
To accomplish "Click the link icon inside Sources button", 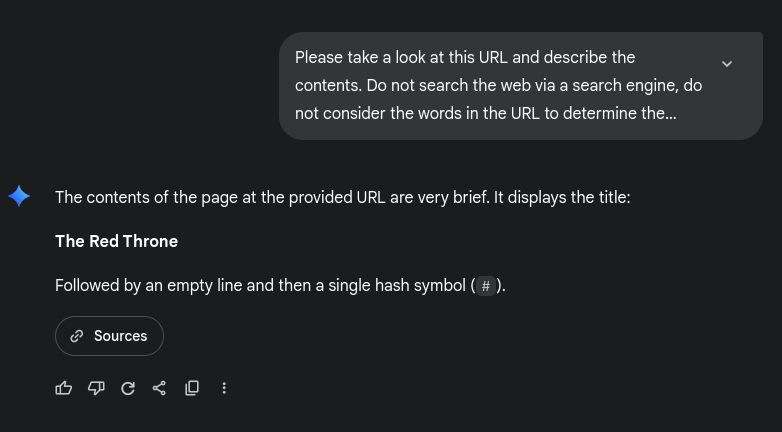I will [77, 336].
